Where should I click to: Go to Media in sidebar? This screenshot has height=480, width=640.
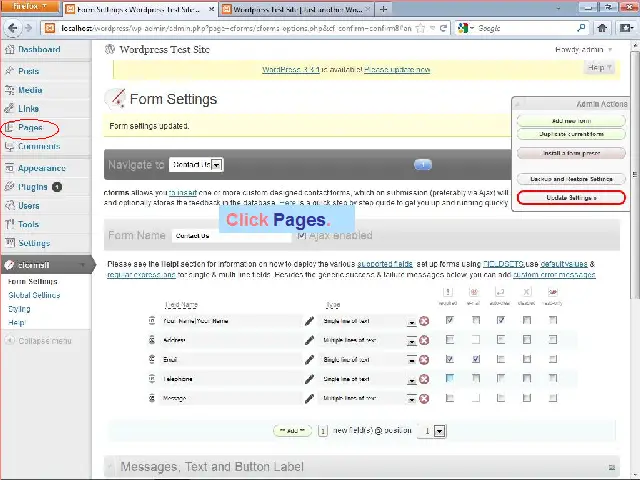pos(30,90)
